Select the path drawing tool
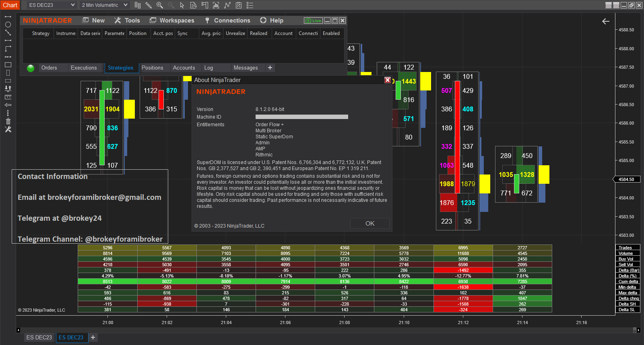 pos(8,49)
